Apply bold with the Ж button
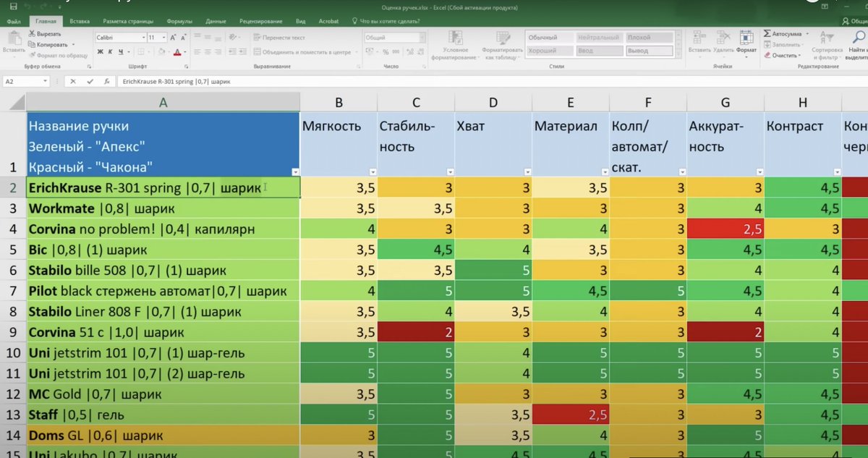 [101, 51]
